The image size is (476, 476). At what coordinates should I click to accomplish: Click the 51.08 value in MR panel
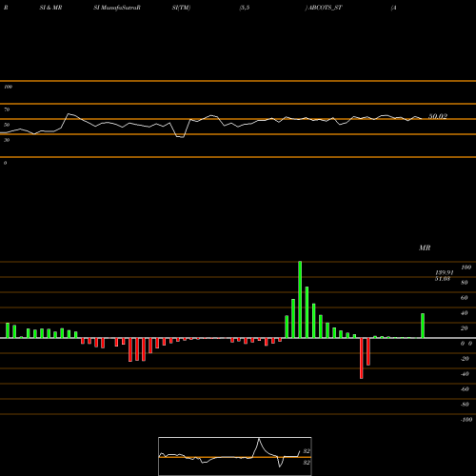click(x=443, y=279)
